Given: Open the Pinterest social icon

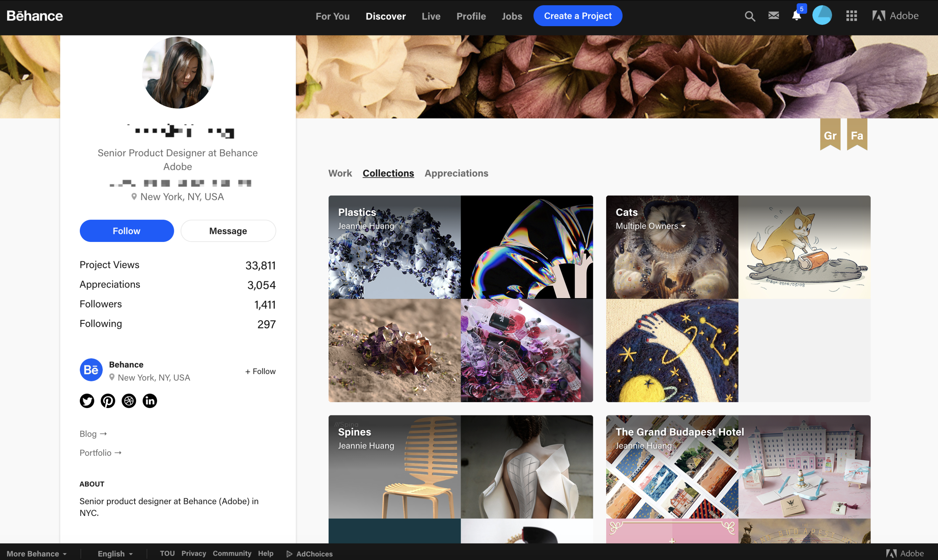Looking at the screenshot, I should pyautogui.click(x=108, y=401).
